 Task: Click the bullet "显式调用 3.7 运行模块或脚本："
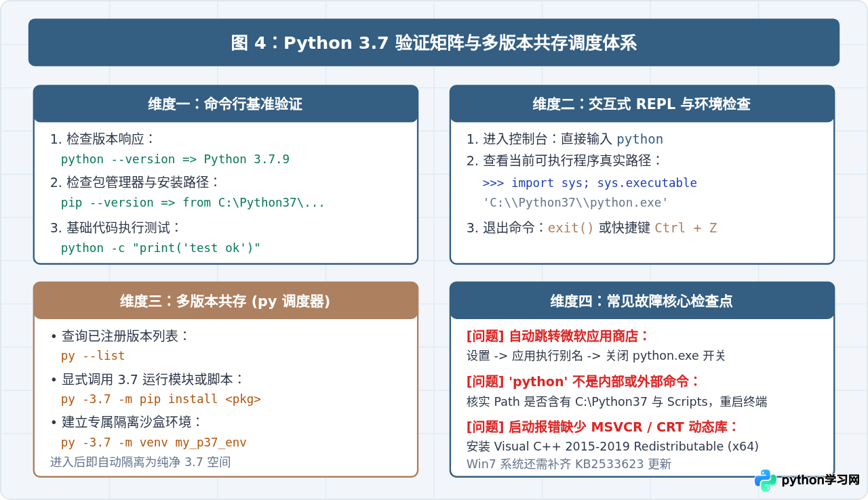(x=147, y=379)
